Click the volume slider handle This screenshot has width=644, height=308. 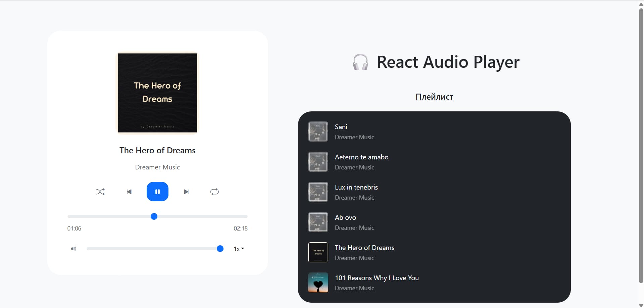pos(220,249)
